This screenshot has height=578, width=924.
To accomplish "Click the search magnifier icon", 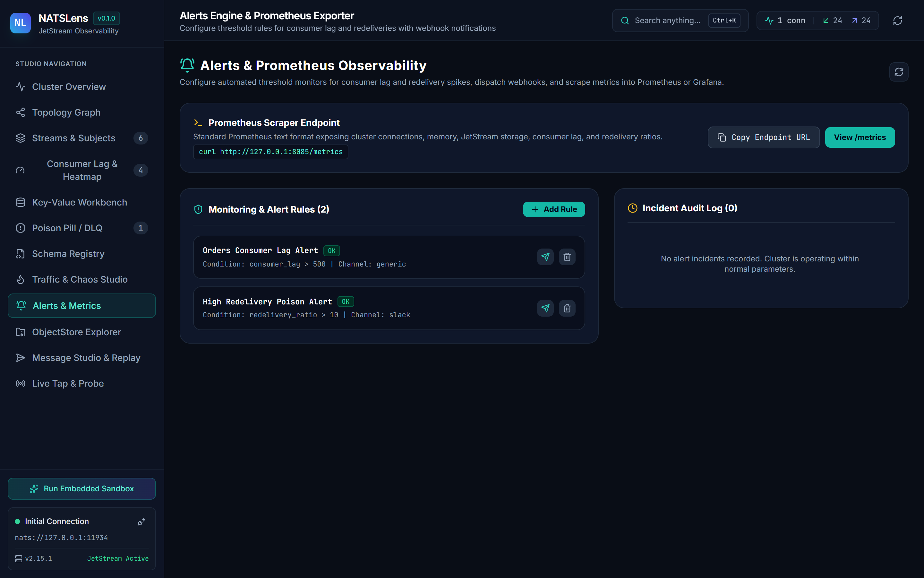I will tap(625, 21).
